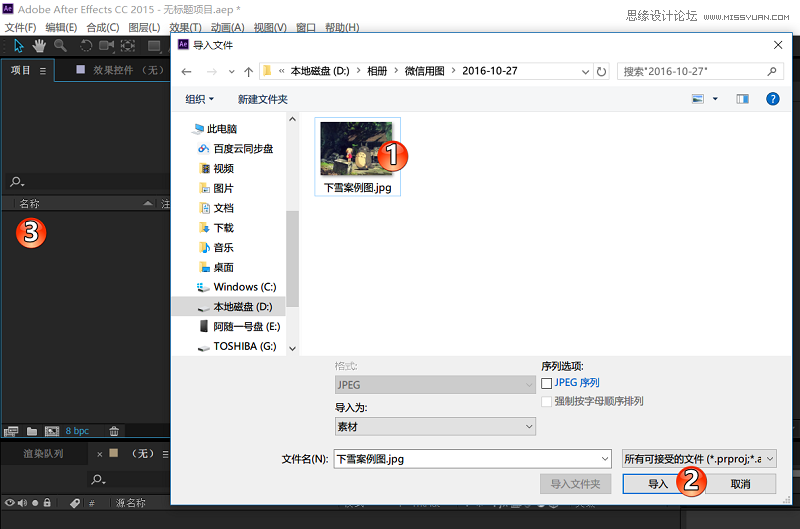This screenshot has height=529, width=800.
Task: Click the new folder icon in project panel
Action: [32, 431]
